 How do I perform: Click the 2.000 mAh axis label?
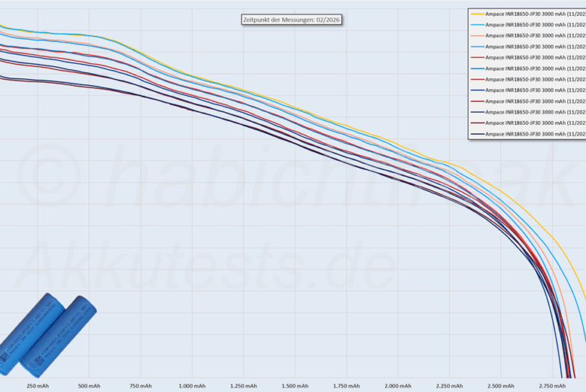(x=397, y=386)
